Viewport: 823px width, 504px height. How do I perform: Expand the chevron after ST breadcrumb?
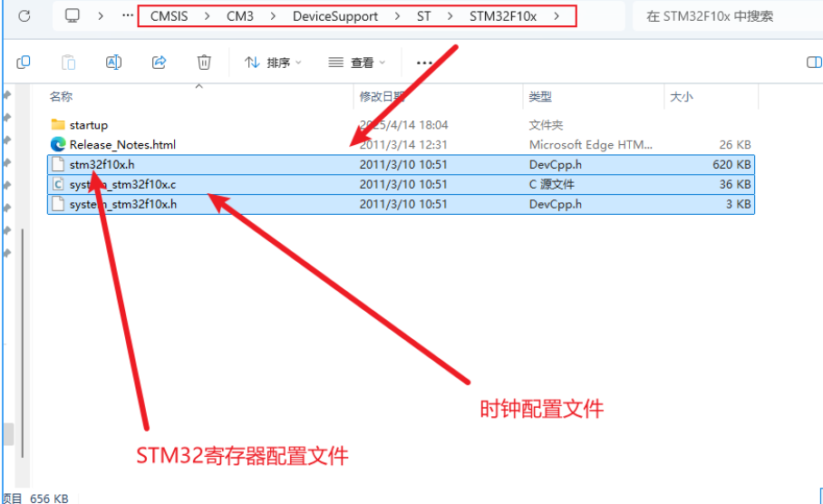[450, 16]
